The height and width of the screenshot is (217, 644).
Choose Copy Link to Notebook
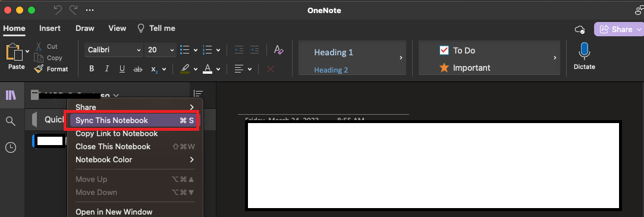pos(117,134)
